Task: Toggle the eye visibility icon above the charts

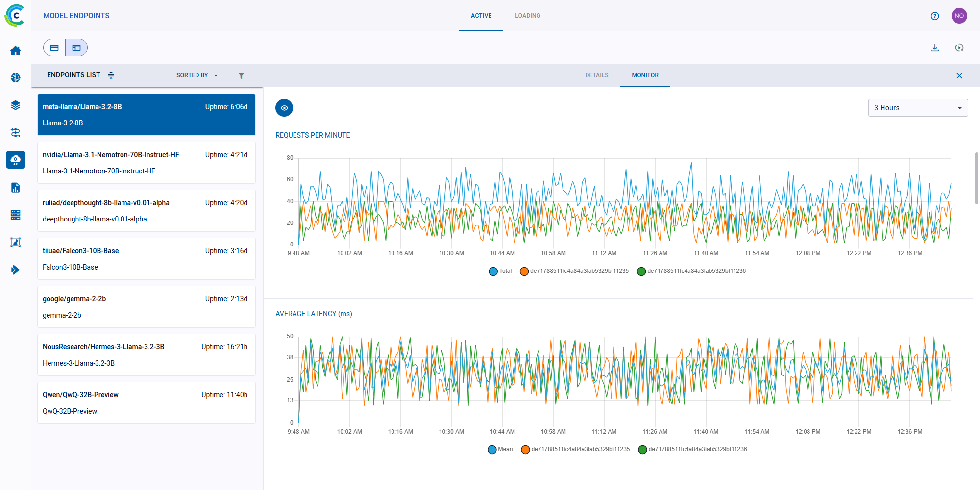Action: [x=284, y=107]
